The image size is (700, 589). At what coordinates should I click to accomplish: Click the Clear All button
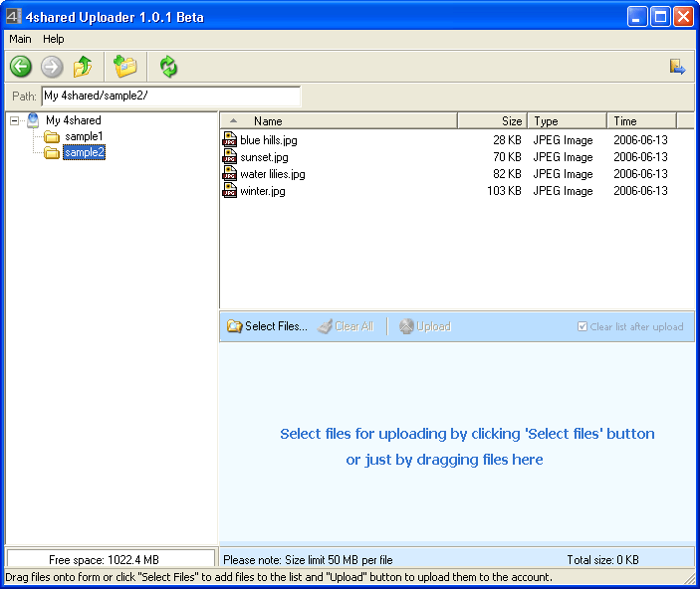[346, 326]
